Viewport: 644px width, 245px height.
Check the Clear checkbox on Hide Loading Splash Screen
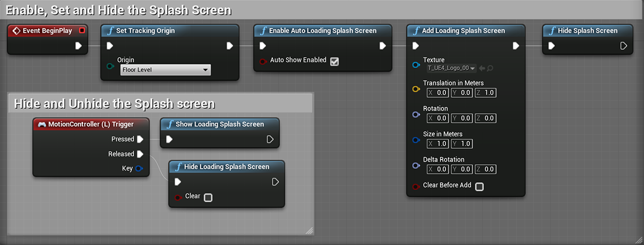click(208, 198)
